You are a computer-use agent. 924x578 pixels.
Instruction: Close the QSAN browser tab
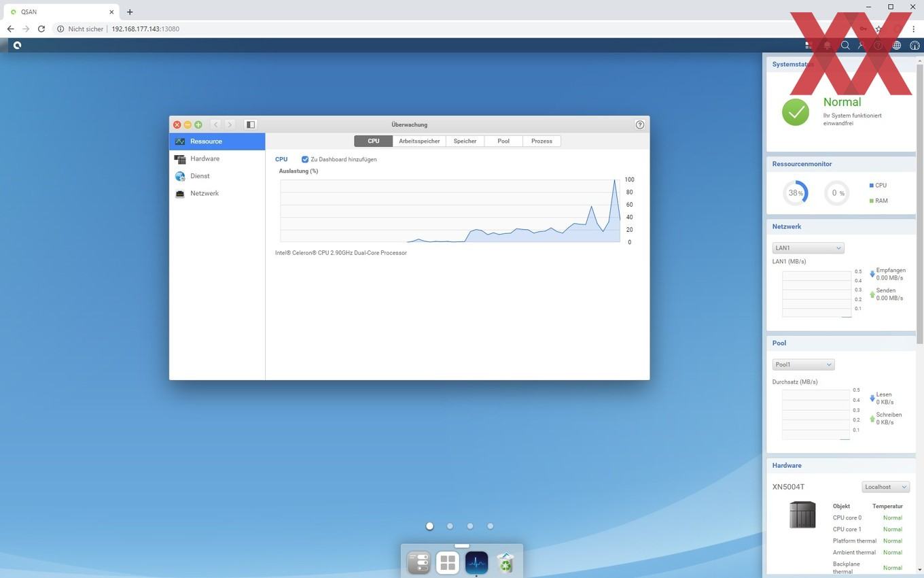[111, 12]
